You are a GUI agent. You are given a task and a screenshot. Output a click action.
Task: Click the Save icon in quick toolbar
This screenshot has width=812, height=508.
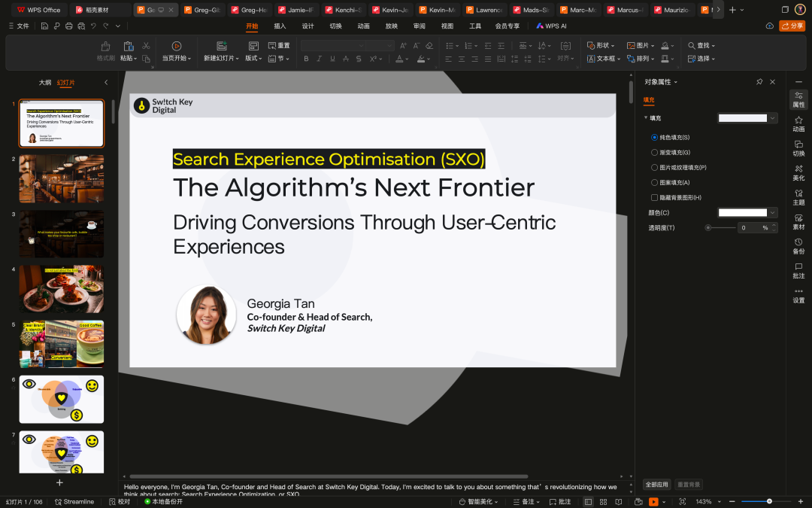(44, 26)
